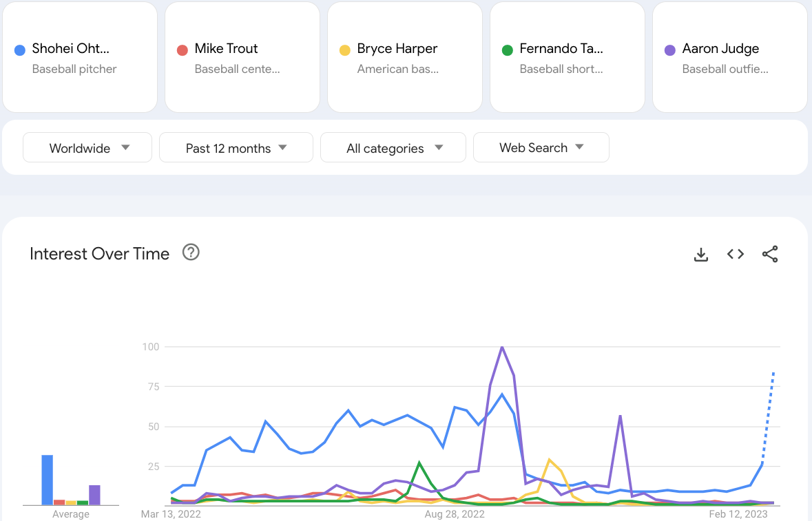Click the 'Mar 13, 2022' axis label
This screenshot has height=521, width=812.
tap(171, 513)
